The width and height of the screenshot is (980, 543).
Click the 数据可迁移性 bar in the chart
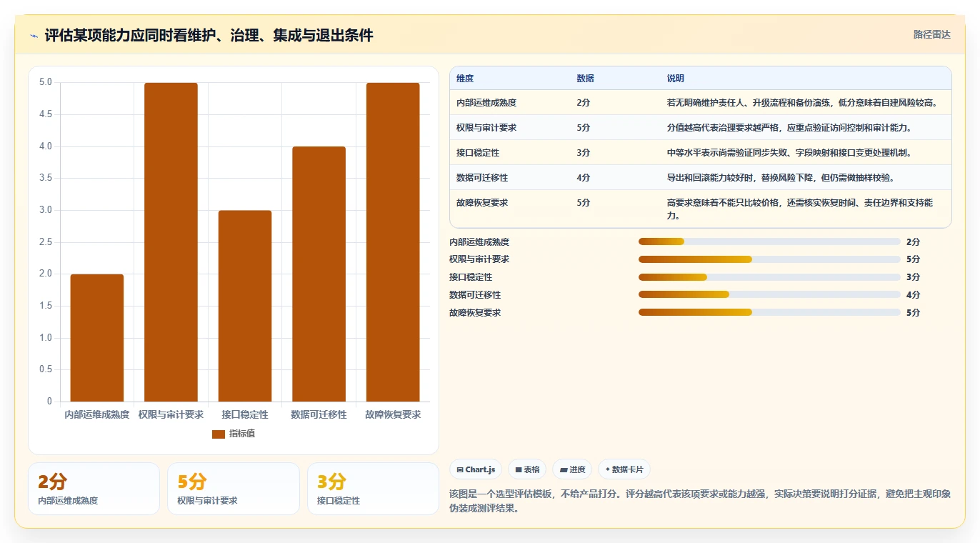coord(319,274)
